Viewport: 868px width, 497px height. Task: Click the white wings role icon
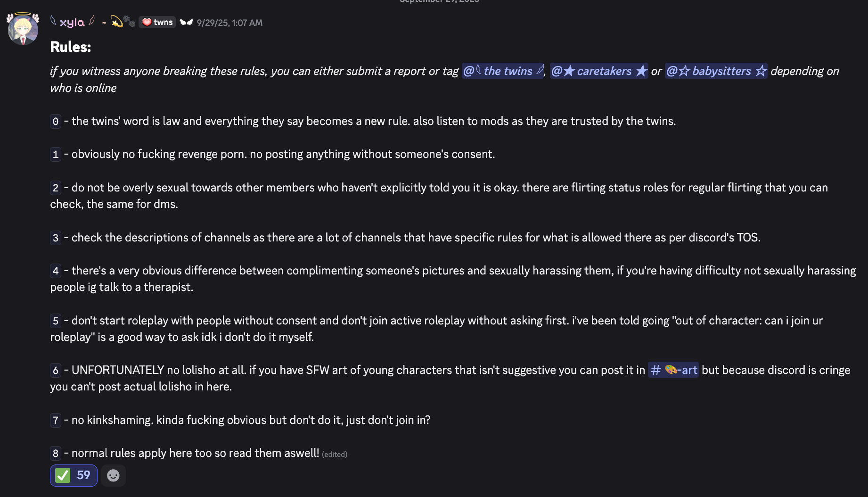187,22
